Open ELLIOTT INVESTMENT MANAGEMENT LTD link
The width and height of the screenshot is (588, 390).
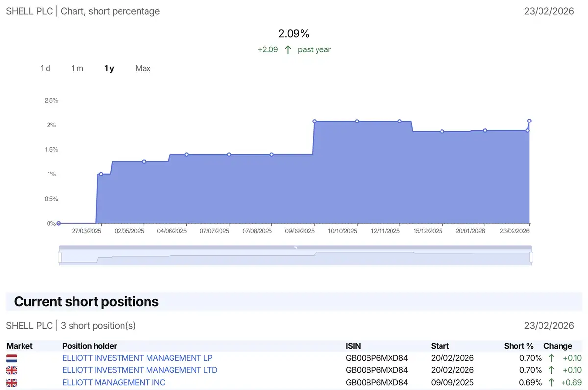click(x=140, y=370)
